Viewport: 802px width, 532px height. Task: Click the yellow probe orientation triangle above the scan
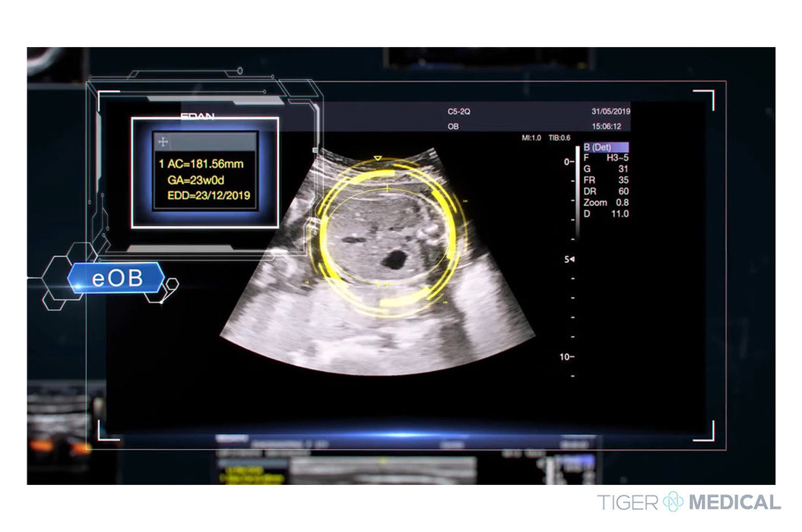[378, 158]
